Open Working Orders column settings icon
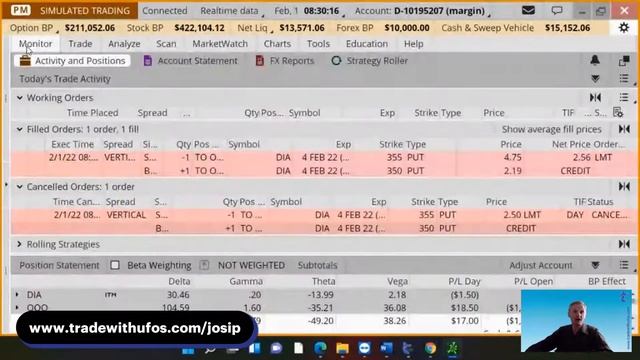 [x=618, y=112]
